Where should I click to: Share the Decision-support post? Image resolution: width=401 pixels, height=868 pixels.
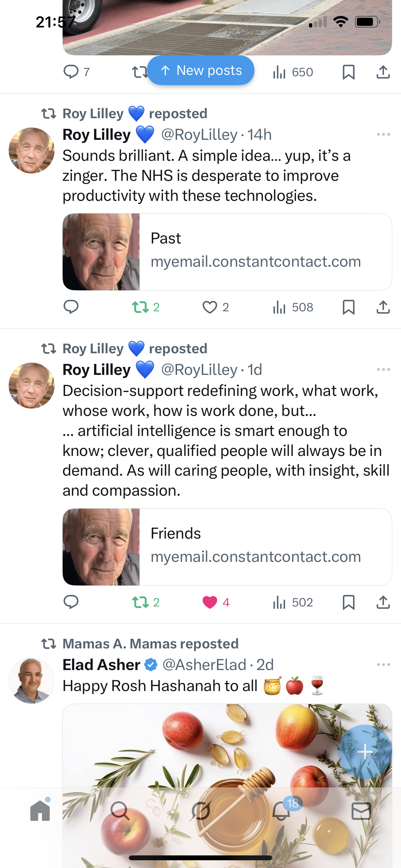click(383, 602)
